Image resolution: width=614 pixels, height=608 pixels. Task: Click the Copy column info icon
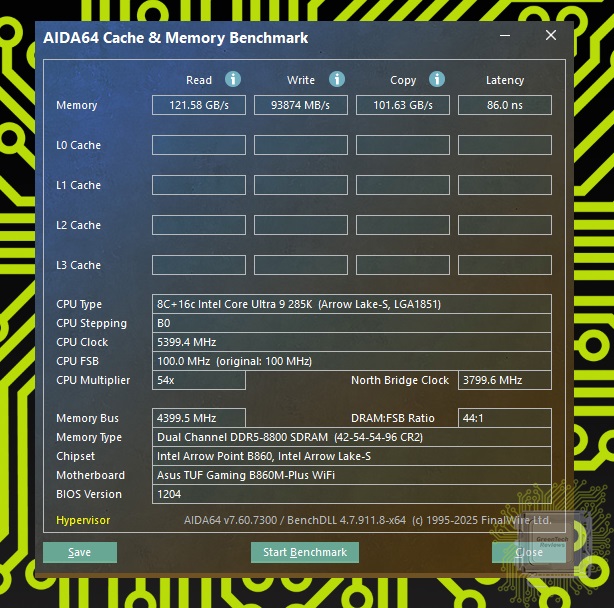tap(437, 79)
